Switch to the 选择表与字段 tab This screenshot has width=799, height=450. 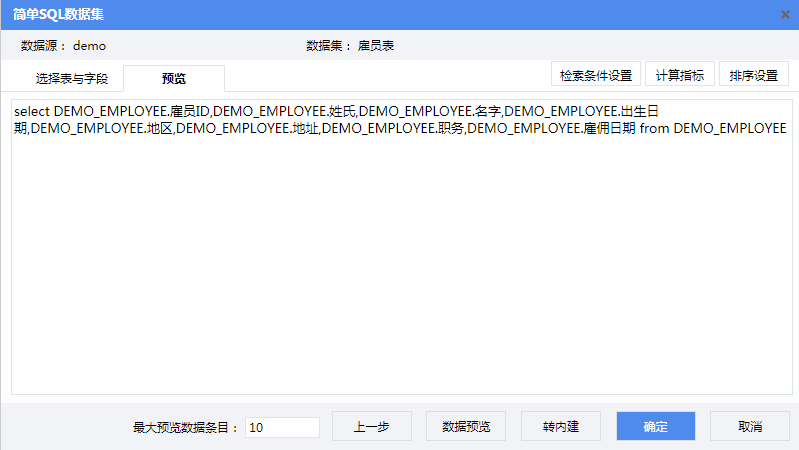pos(71,78)
